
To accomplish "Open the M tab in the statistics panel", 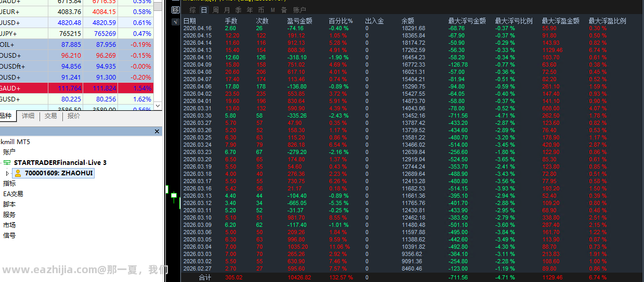I will [x=272, y=10].
